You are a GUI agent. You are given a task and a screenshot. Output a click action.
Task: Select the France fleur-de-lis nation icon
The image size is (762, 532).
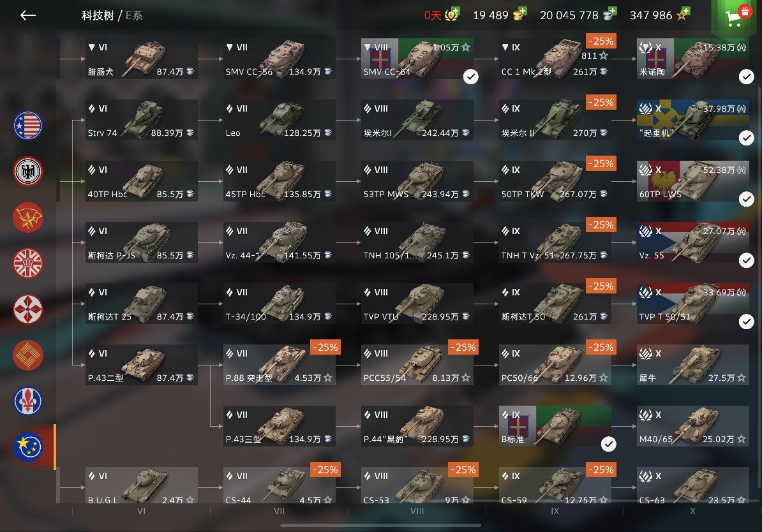tap(27, 401)
